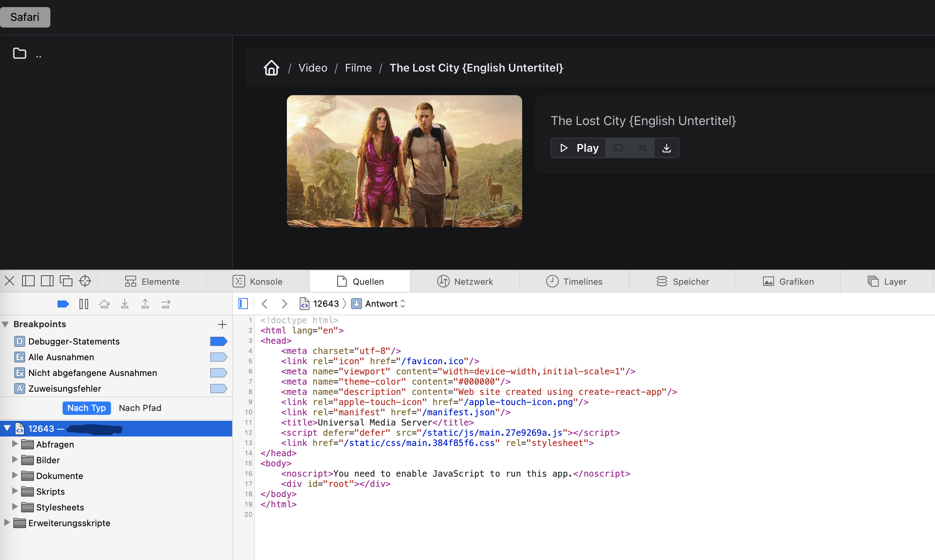The width and height of the screenshot is (935, 560).
Task: Click the /manifest.json href link
Action: coord(458,412)
